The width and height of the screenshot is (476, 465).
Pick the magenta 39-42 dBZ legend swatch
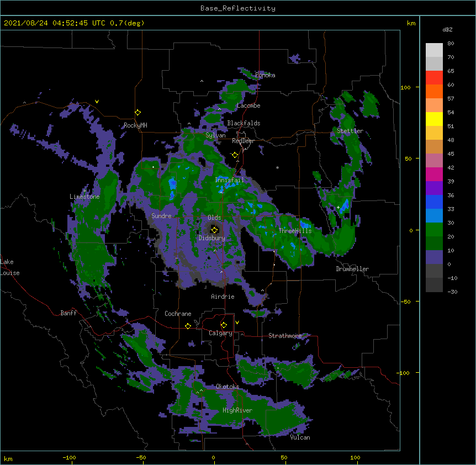pos(434,174)
